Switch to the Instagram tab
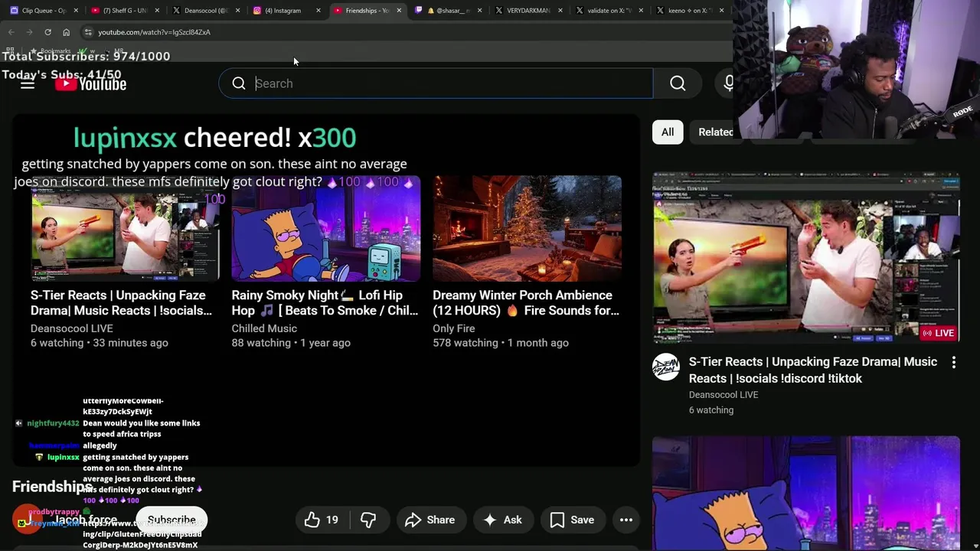 tap(287, 11)
